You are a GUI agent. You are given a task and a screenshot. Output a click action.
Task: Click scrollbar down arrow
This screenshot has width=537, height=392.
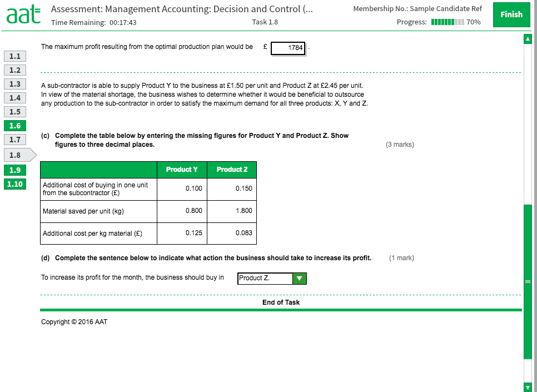pyautogui.click(x=528, y=387)
